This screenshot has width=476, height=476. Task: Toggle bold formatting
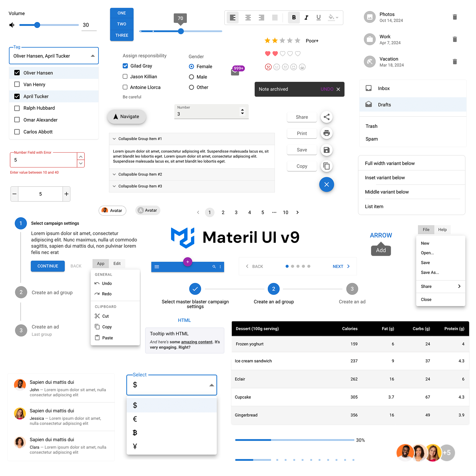(x=294, y=18)
